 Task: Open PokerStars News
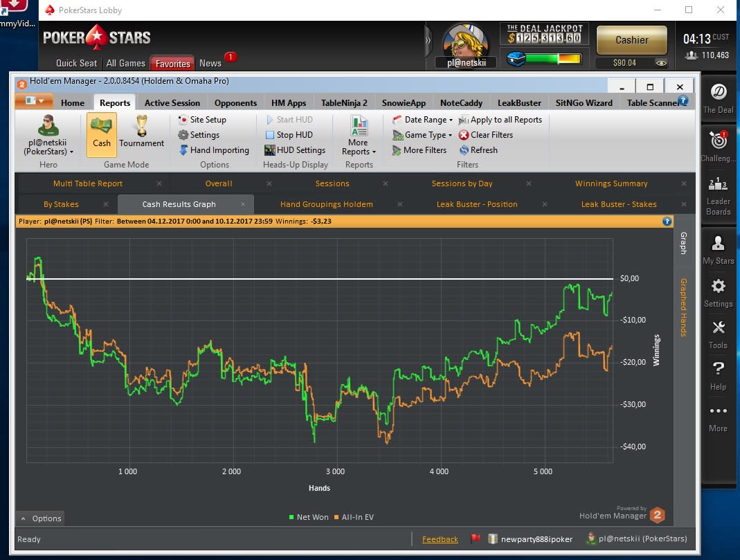click(210, 63)
